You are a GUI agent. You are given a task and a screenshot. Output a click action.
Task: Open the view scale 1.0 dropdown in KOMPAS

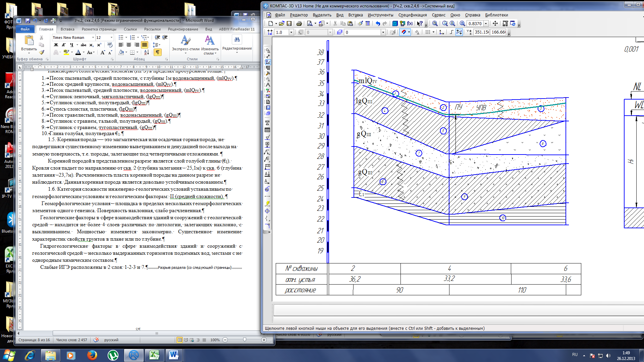click(x=291, y=32)
